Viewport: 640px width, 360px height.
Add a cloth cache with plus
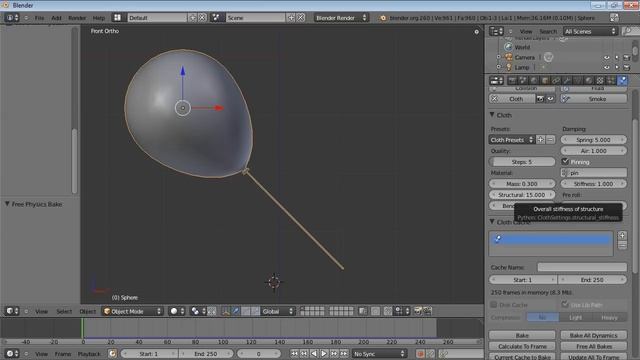click(622, 236)
